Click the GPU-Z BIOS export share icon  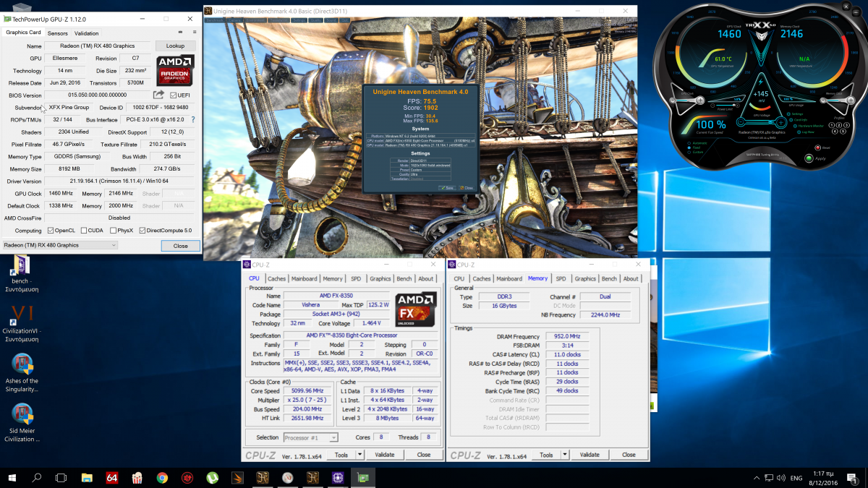(x=158, y=95)
